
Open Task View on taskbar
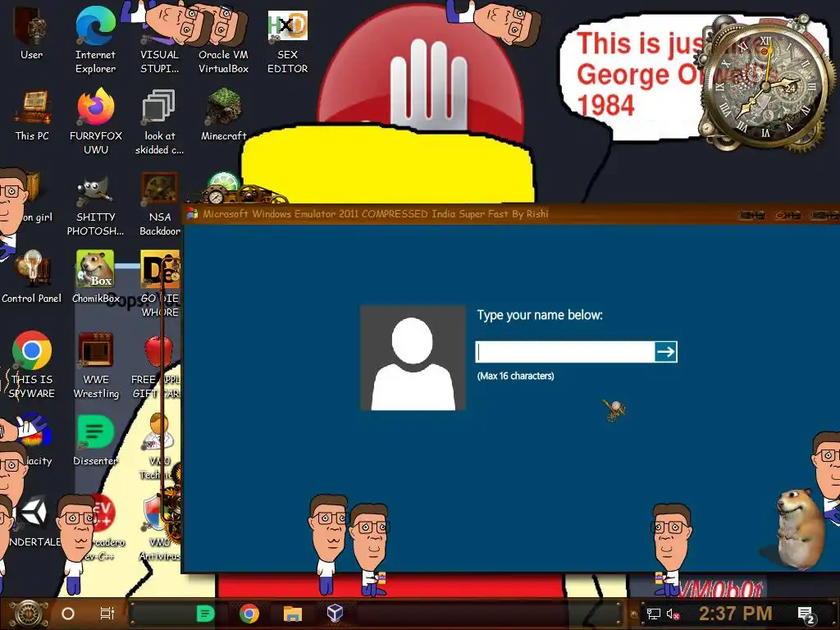107,614
